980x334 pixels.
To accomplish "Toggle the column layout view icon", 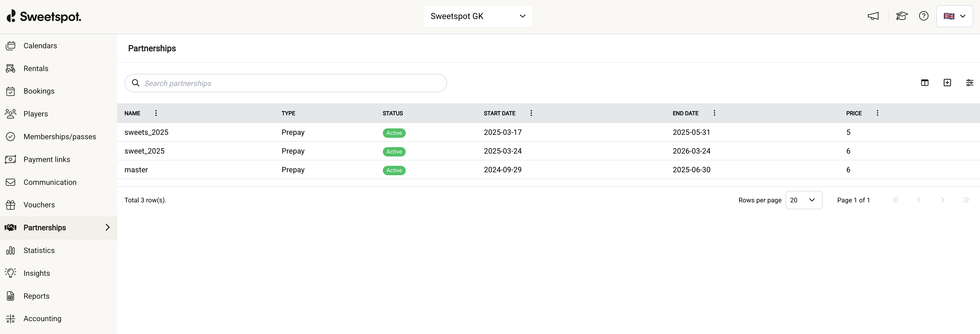I will click(925, 82).
